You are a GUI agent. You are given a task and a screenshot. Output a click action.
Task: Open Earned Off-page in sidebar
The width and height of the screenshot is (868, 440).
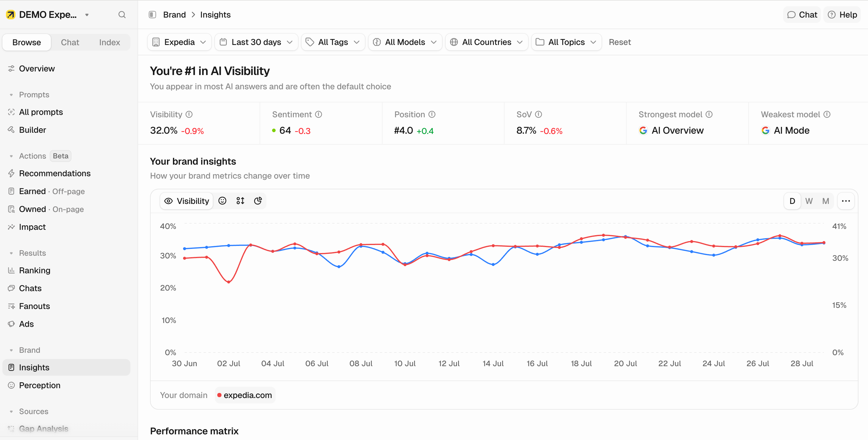(66, 191)
